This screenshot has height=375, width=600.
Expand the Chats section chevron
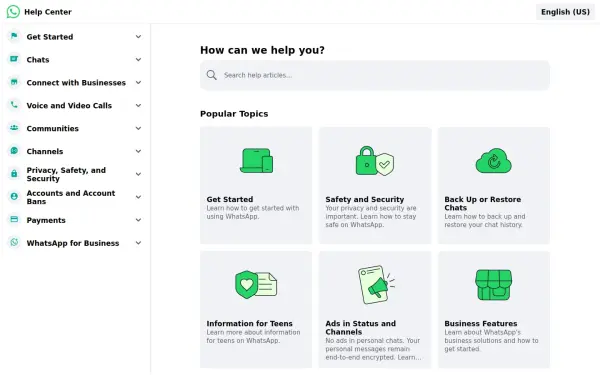pyautogui.click(x=138, y=60)
